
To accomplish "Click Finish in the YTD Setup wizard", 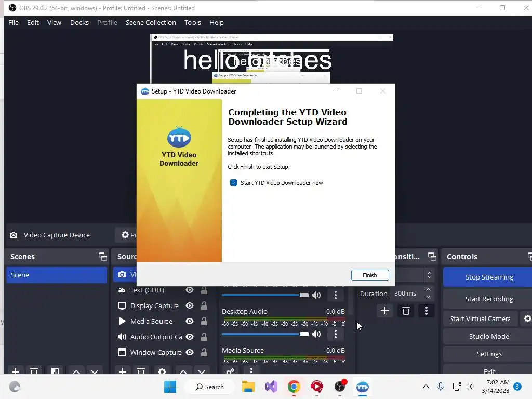I will point(370,275).
